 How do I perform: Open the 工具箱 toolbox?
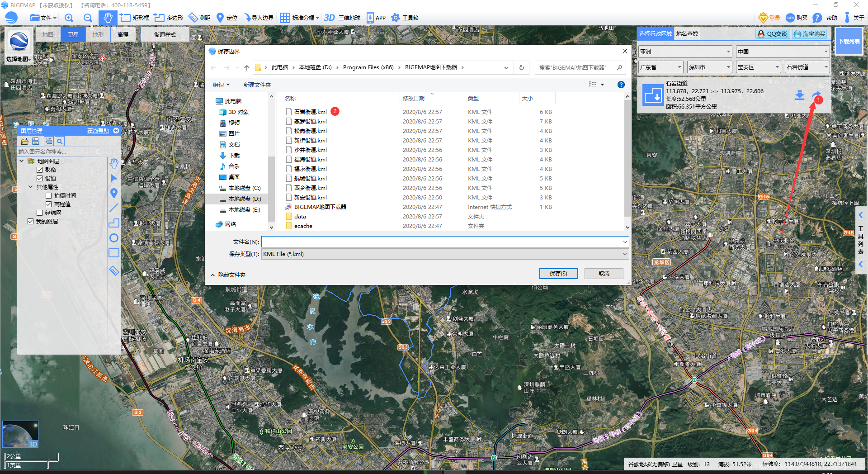tap(405, 18)
